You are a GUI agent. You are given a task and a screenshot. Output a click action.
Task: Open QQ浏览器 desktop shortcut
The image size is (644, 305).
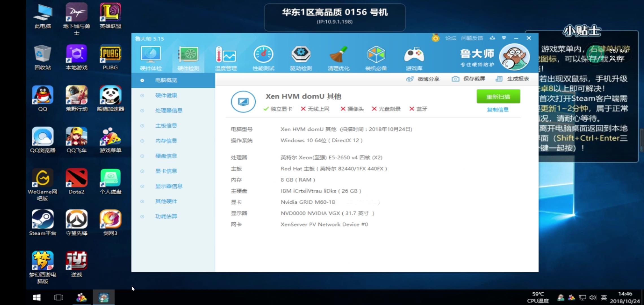pos(43,140)
